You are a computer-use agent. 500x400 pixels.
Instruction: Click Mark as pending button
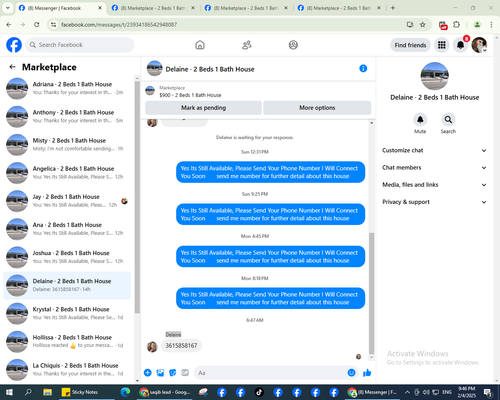[x=203, y=108]
